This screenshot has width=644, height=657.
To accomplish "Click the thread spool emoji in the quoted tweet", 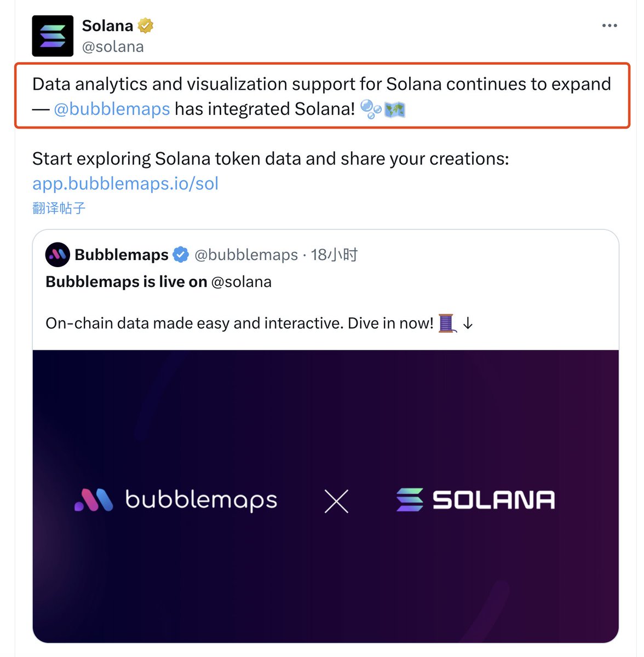I will click(x=447, y=323).
